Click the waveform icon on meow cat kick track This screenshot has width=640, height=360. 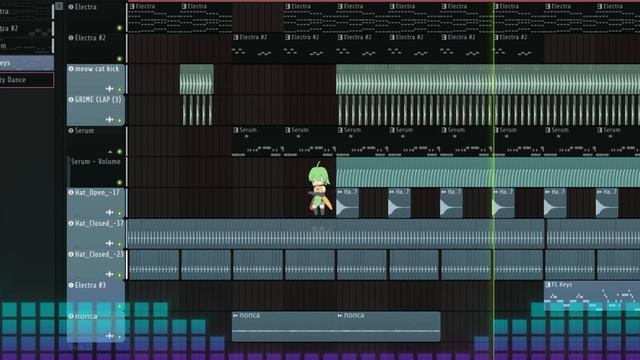109,89
